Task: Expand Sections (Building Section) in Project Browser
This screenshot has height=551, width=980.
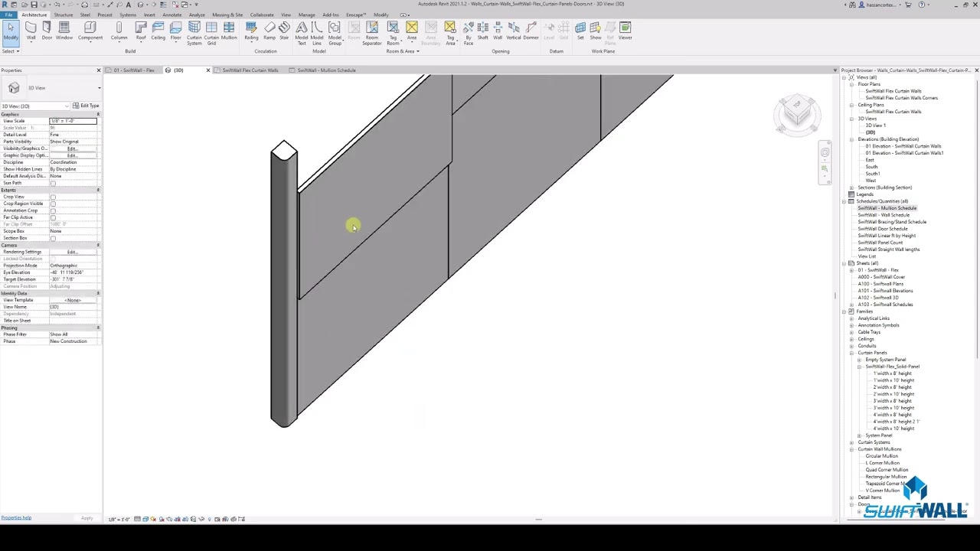Action: (x=851, y=187)
